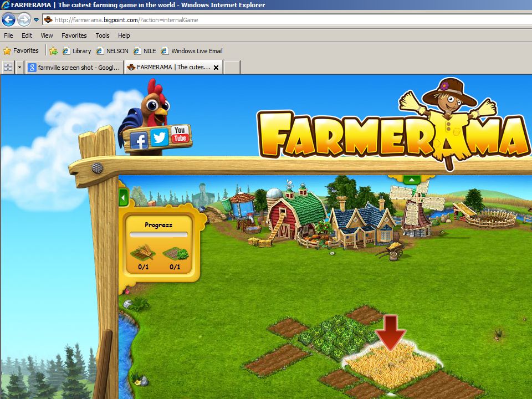532x399 pixels.
Task: Click the farmerama.bigpoint.com address bar
Action: 287,20
